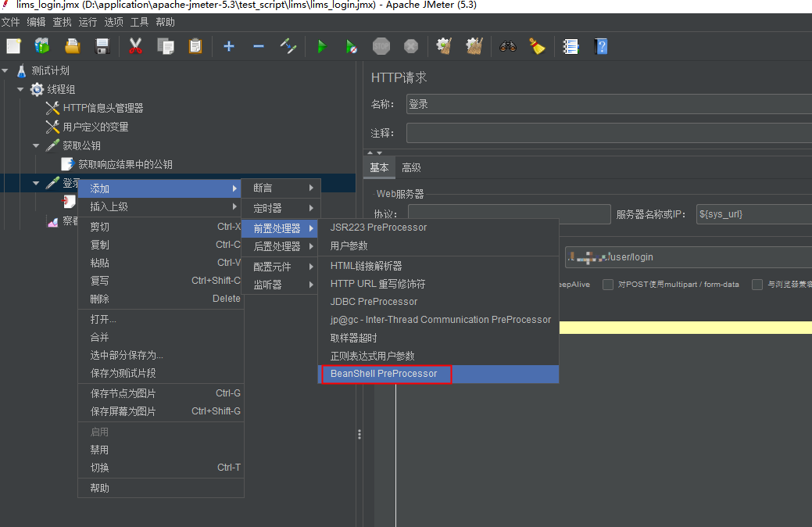Click Start no pauses icon
This screenshot has width=812, height=527.
pyautogui.click(x=351, y=46)
